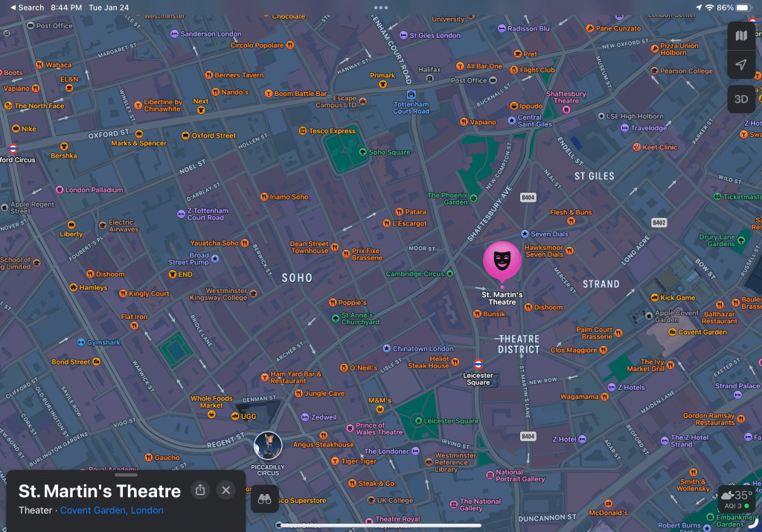Image resolution: width=762 pixels, height=532 pixels.
Task: Open the weather 35° widget
Action: (737, 499)
